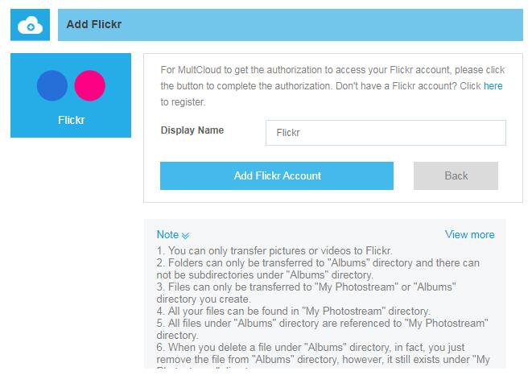This screenshot has height=392, width=532.
Task: Click note 2 about folders and Albums
Action: click(317, 269)
